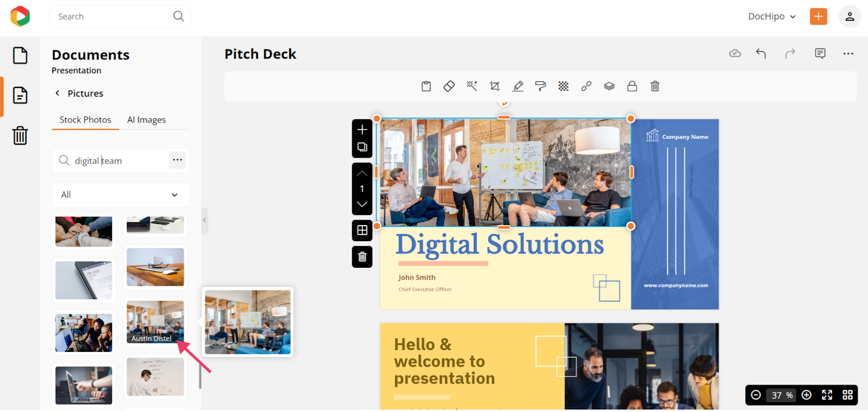Add a new slide with plus button
Image resolution: width=868 pixels, height=412 pixels.
(x=362, y=130)
